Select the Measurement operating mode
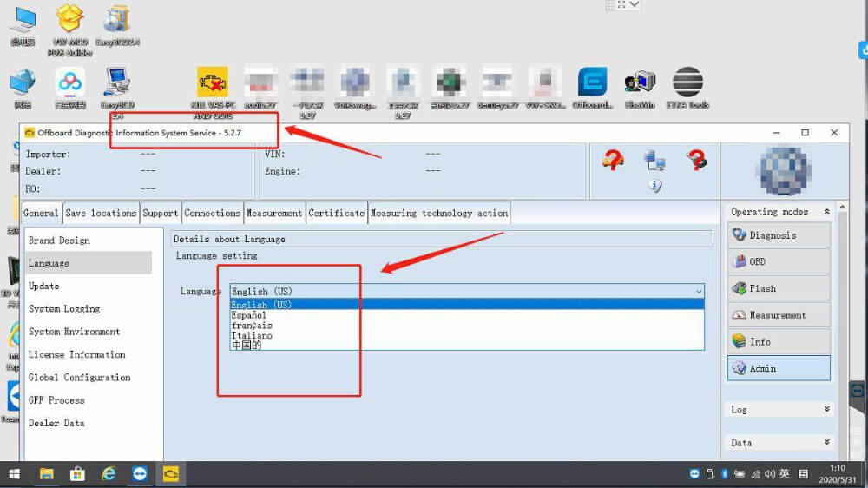The width and height of the screenshot is (868, 488). [x=779, y=314]
